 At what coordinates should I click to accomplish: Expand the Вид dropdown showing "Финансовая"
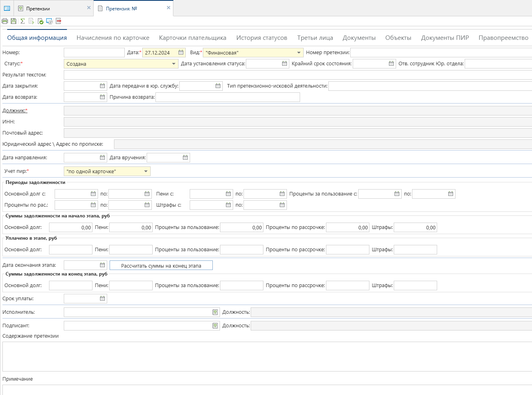(299, 53)
